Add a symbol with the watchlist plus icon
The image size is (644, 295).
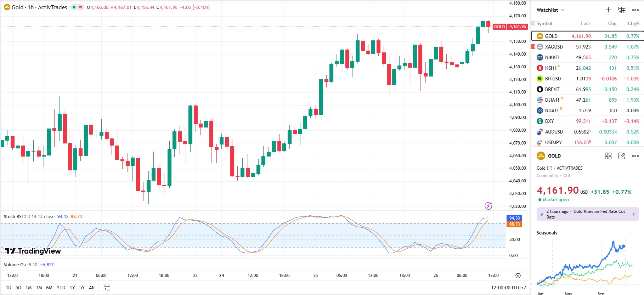click(608, 10)
